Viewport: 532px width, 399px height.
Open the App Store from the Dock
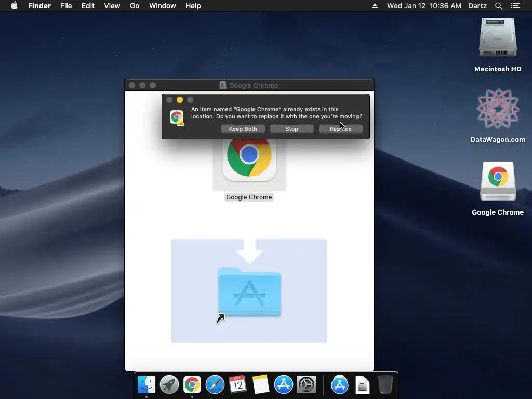[284, 385]
